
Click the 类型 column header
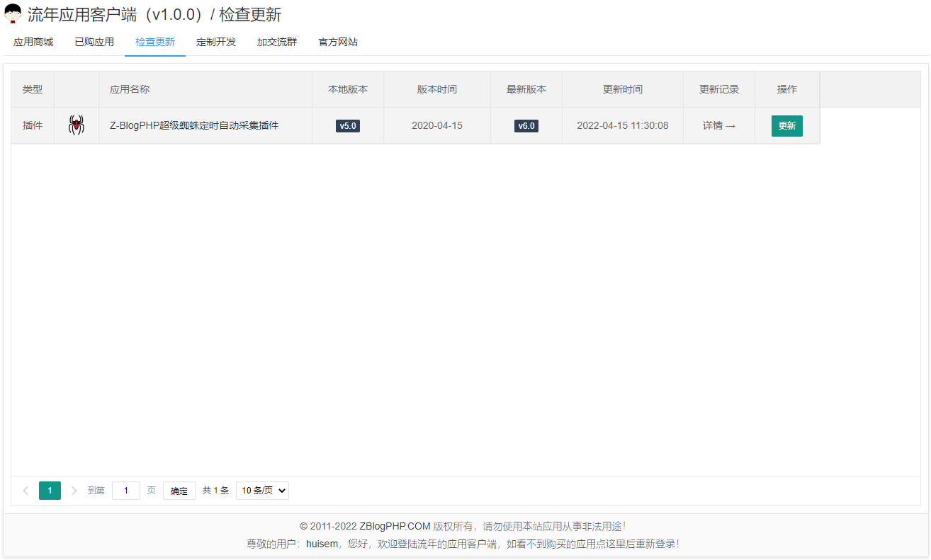tap(33, 89)
